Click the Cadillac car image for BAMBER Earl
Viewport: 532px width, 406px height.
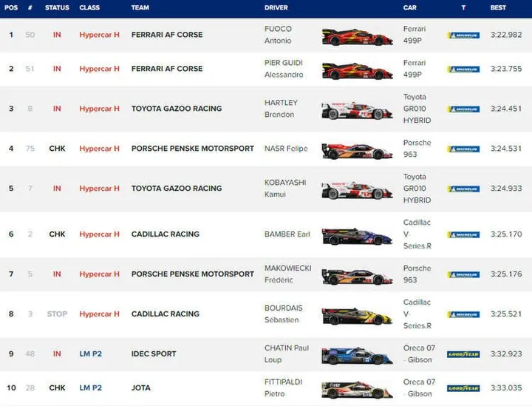(358, 236)
